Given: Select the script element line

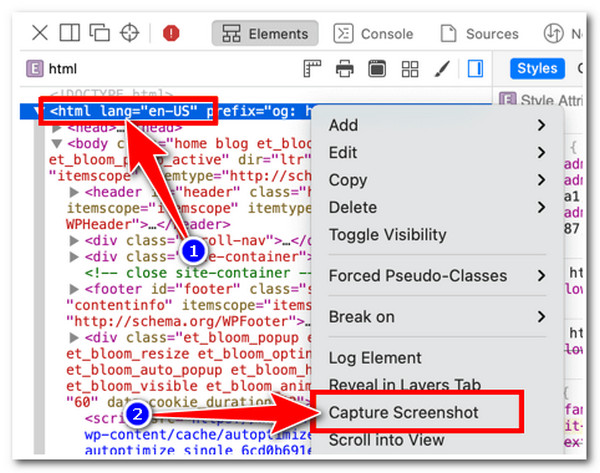Looking at the screenshot, I should (198, 419).
